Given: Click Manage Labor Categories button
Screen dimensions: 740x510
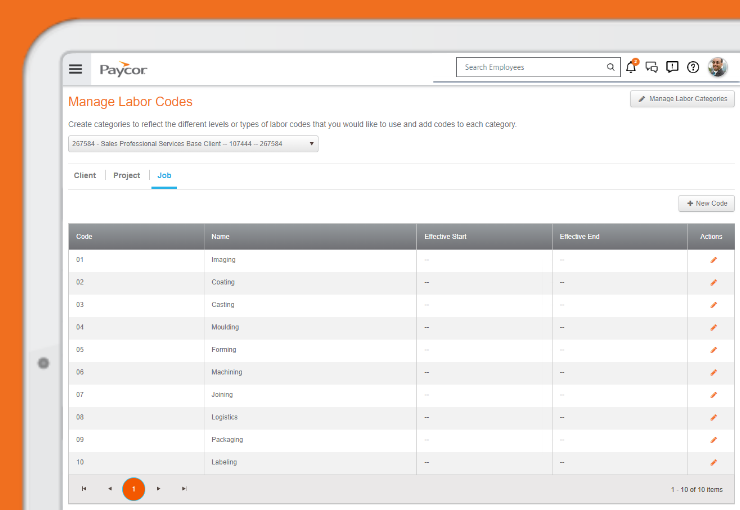Looking at the screenshot, I should pyautogui.click(x=682, y=99).
